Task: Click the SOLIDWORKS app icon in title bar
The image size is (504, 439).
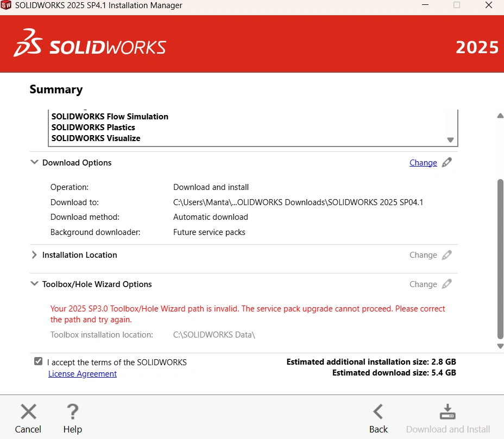Action: (6, 5)
